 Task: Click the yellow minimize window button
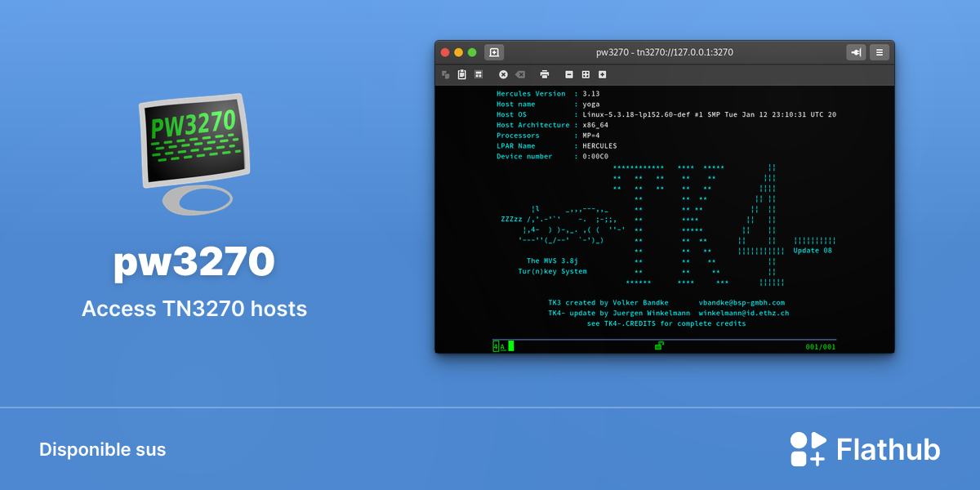point(458,52)
